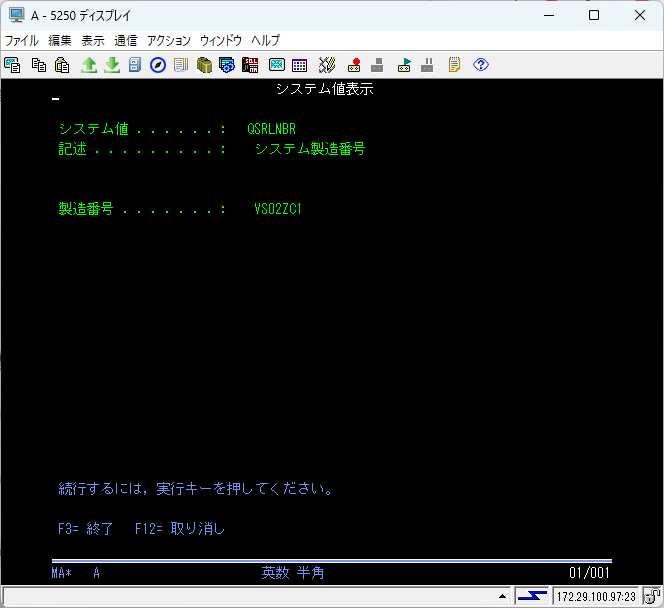Close the 5250 display window
The width and height of the screenshot is (664, 608).
click(x=640, y=15)
